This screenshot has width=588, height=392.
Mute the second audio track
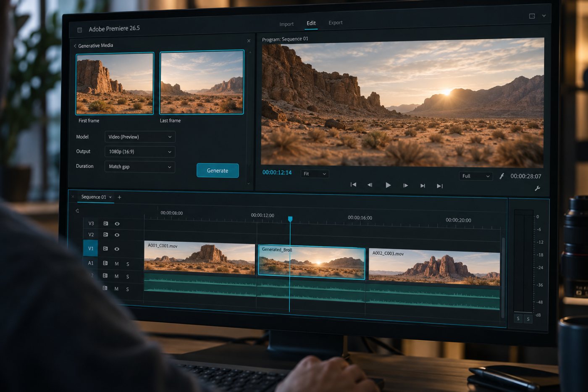pos(117,276)
